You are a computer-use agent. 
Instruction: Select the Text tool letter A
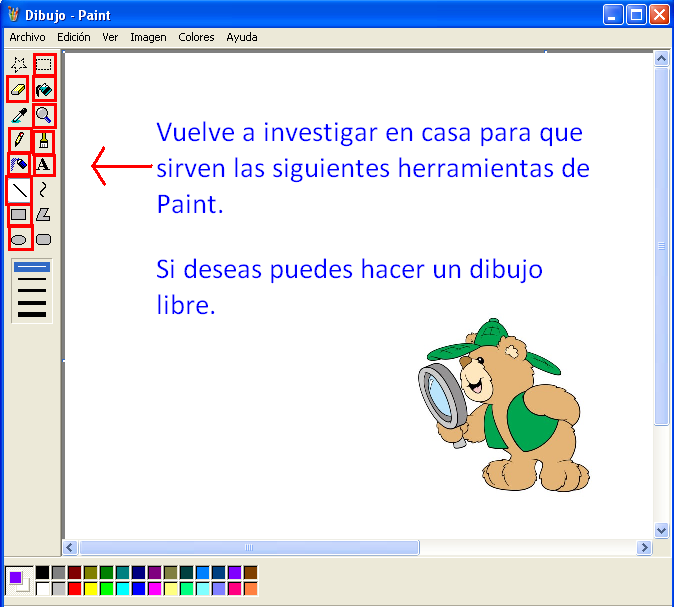point(44,165)
